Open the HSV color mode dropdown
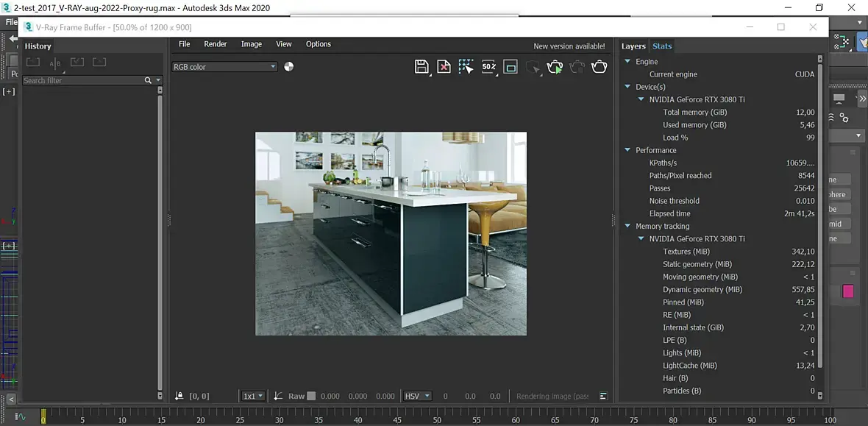This screenshot has height=426, width=868. (x=417, y=396)
